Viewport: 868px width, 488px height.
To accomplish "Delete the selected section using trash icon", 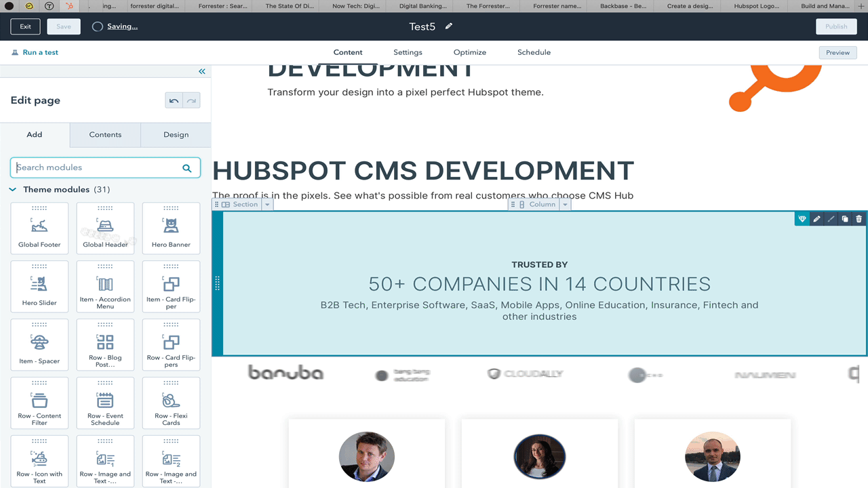I will [x=859, y=218].
